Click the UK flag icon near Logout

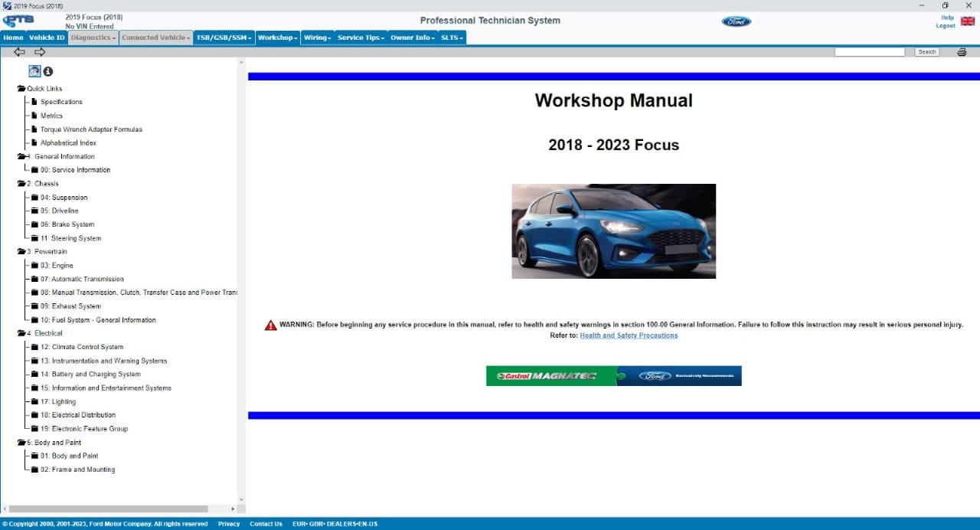coord(969,21)
